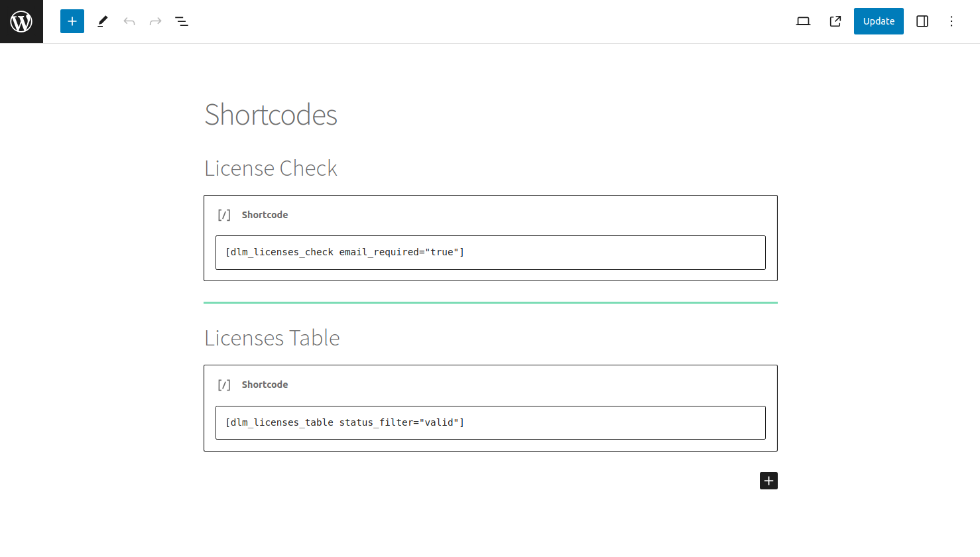
Task: Edit the dlm_licenses_table shortcode field
Action: tap(490, 422)
